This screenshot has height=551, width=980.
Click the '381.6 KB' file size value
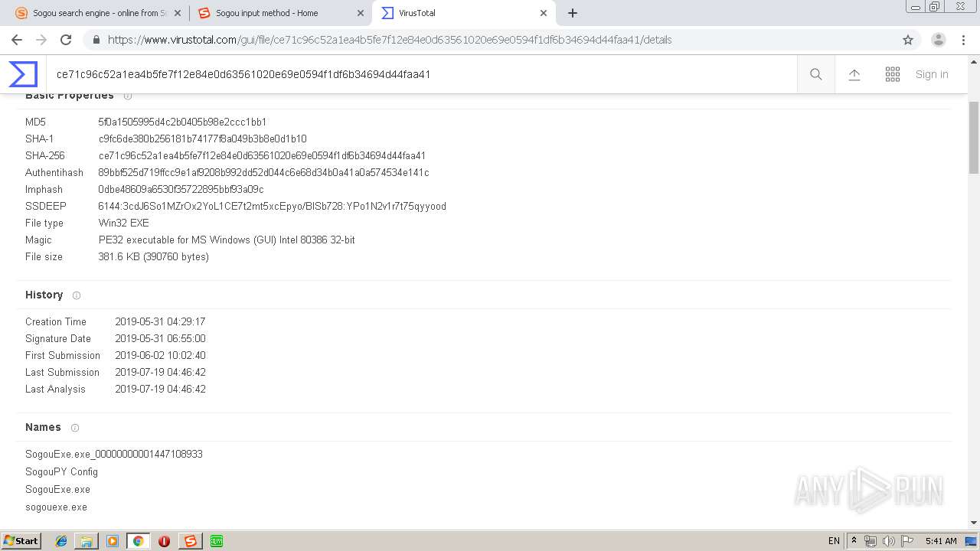click(153, 257)
